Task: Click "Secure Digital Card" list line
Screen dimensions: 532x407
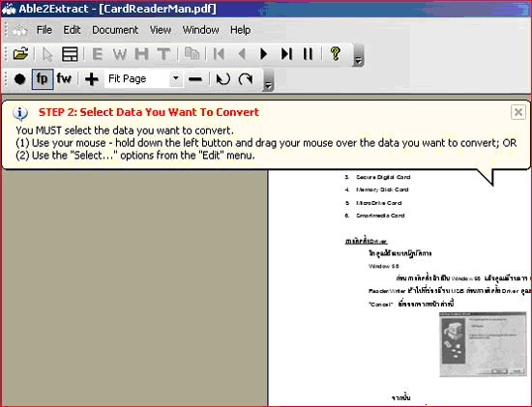Action: pos(383,177)
